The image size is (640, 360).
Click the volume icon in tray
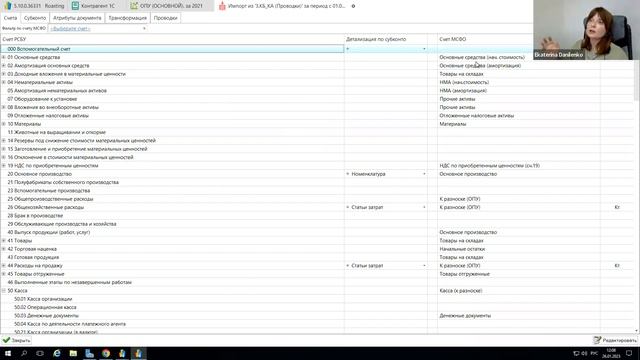[x=584, y=353]
